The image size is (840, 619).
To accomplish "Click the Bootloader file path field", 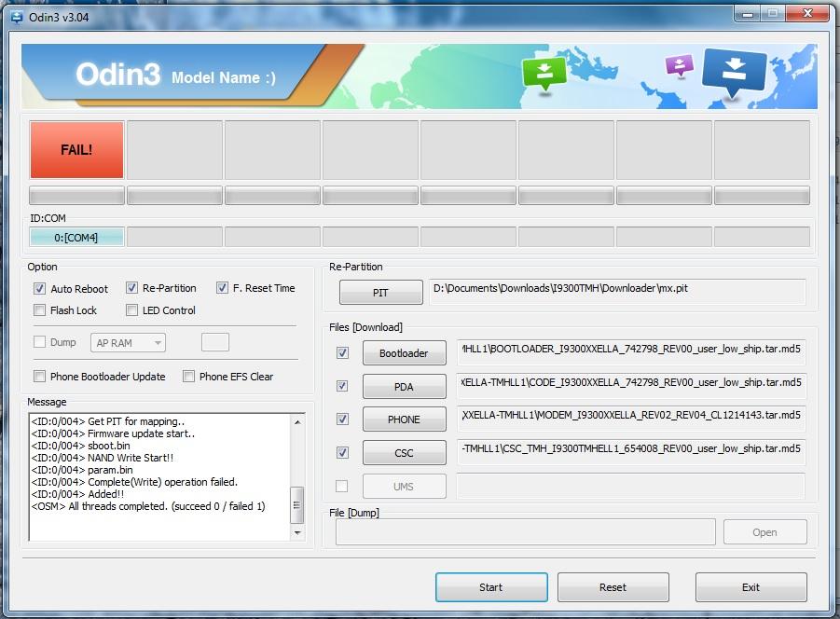I will click(x=631, y=353).
